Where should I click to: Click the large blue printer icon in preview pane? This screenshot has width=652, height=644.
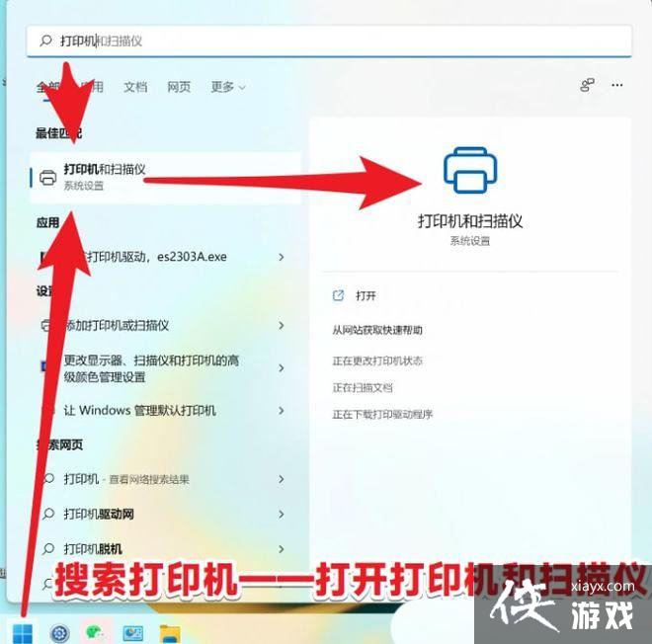(x=470, y=170)
